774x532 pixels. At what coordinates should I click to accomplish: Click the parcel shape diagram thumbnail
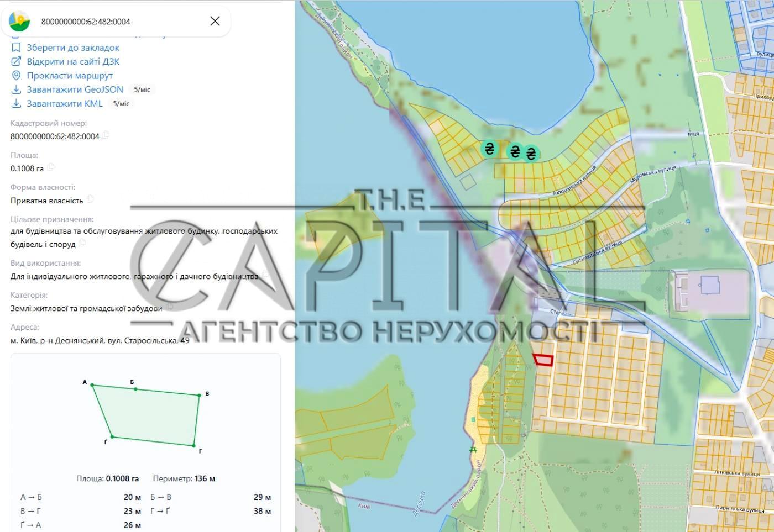click(x=145, y=414)
